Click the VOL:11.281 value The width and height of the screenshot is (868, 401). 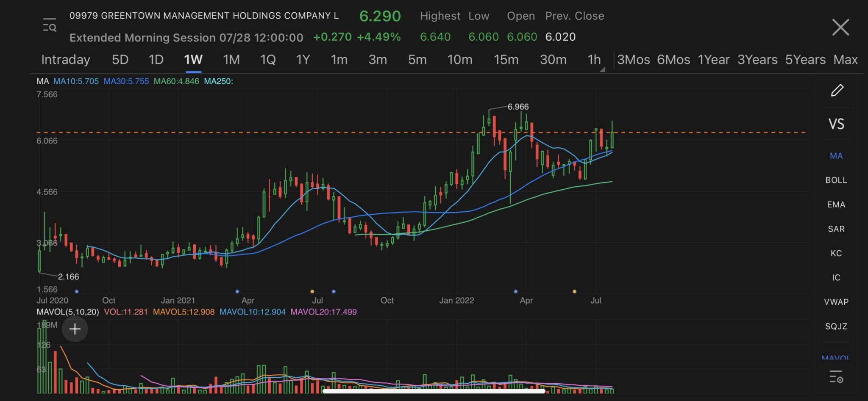coord(126,312)
